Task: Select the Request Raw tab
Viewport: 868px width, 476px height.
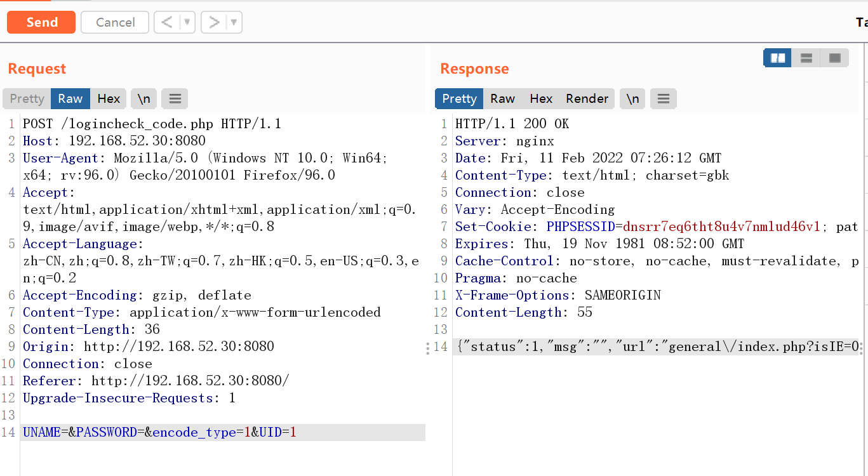Action: (70, 98)
